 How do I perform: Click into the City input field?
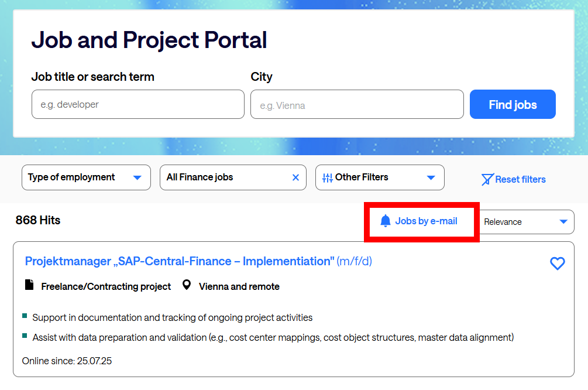[357, 105]
